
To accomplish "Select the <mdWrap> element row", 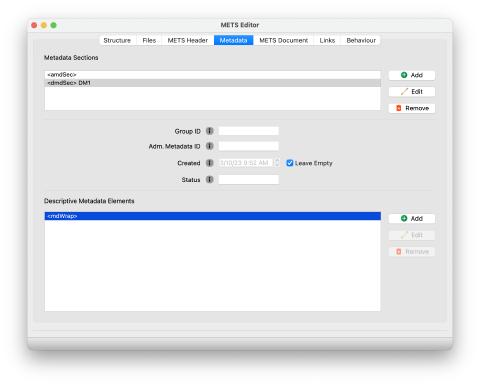I will (x=212, y=216).
